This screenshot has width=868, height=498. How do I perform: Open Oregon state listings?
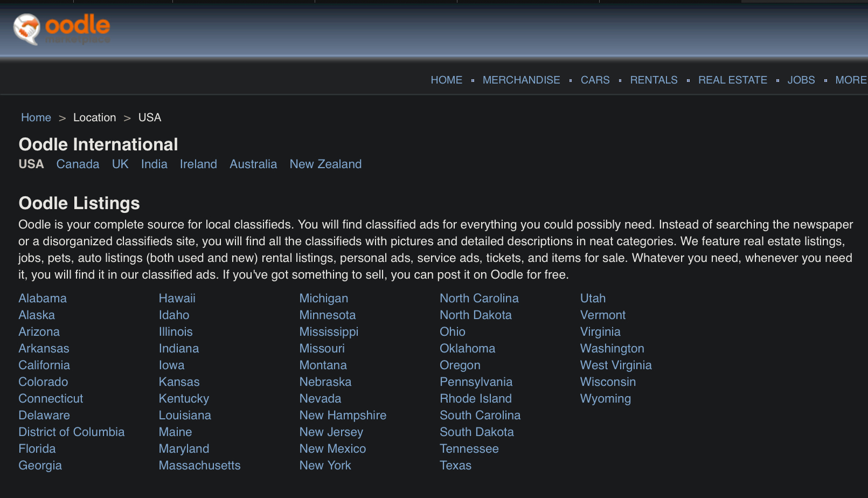pyautogui.click(x=460, y=365)
